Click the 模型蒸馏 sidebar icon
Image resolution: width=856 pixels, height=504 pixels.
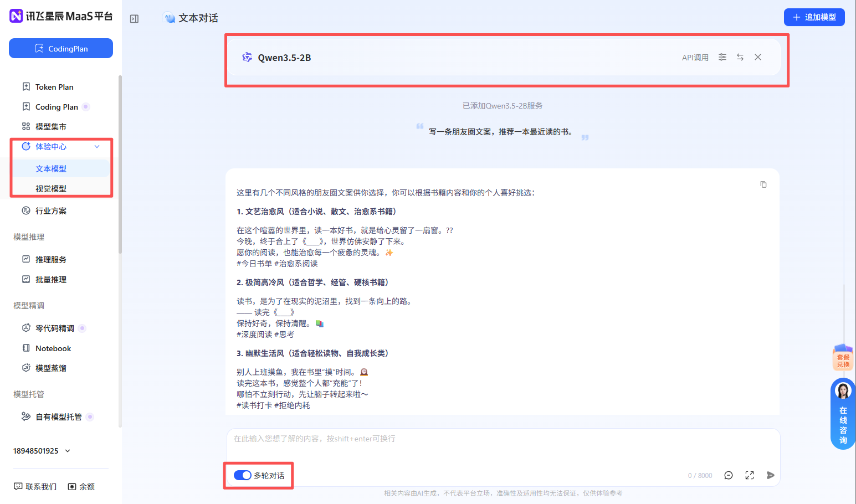tap(26, 368)
